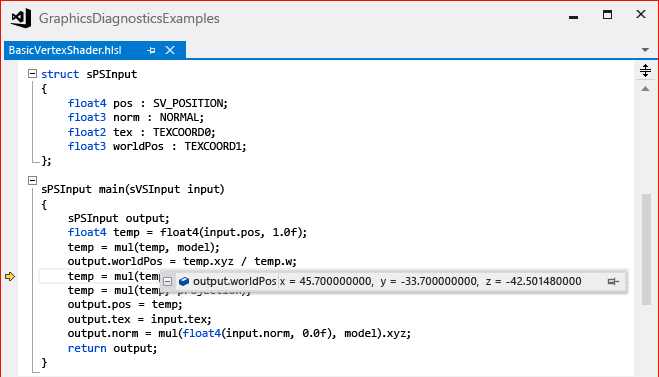Click the TEXCOORD1 semantic text
This screenshot has height=377, width=659.
[213, 146]
